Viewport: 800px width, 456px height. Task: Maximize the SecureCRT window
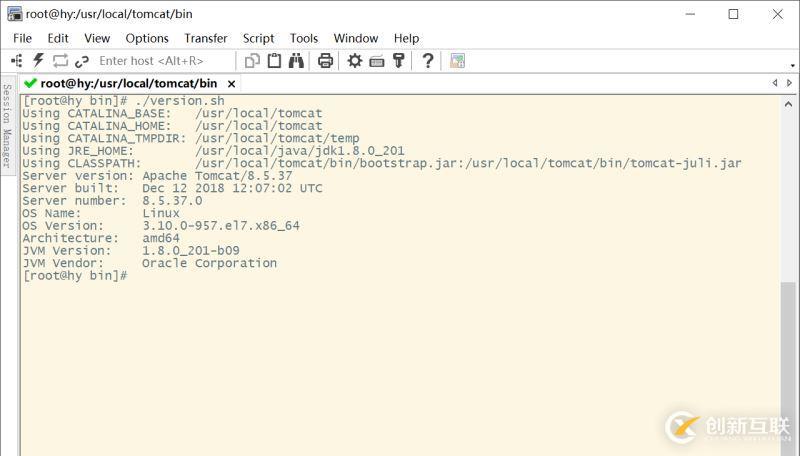(x=733, y=14)
